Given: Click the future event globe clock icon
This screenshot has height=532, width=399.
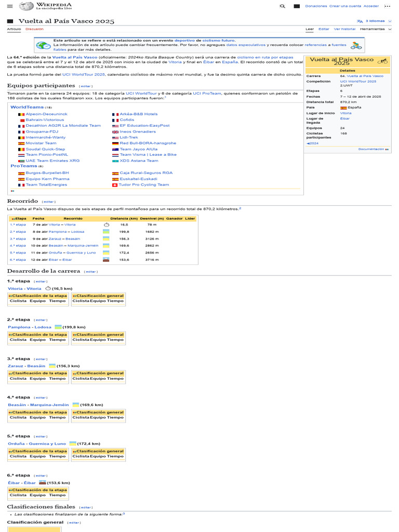Looking at the screenshot, I should click(x=44, y=45).
